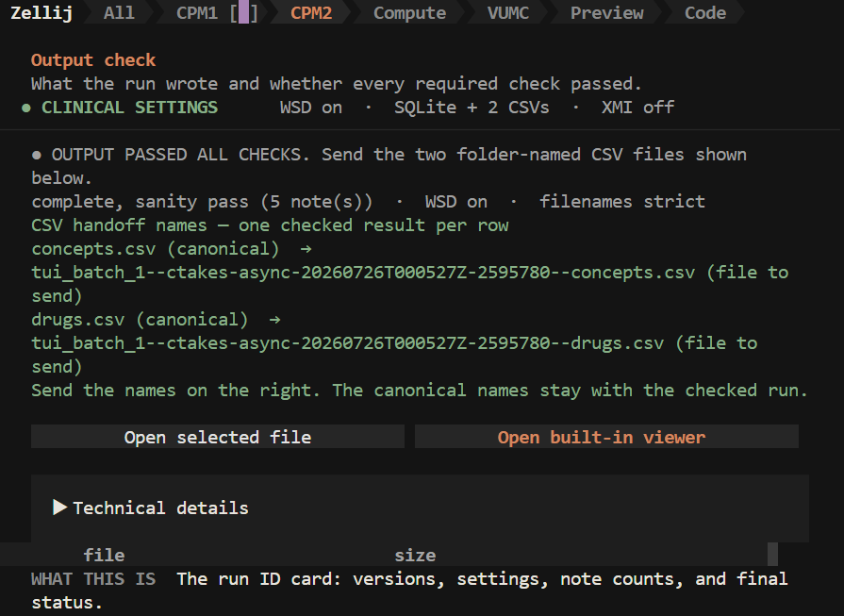
Task: Open the CPM1 tab
Action: click(216, 12)
